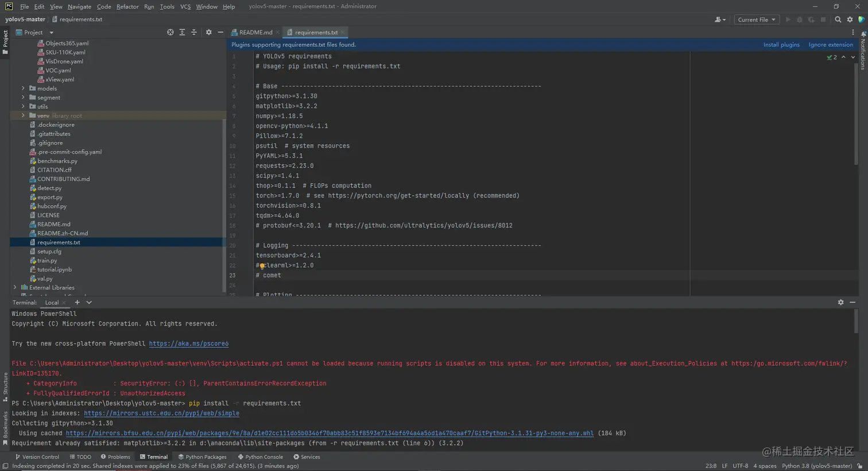The height and width of the screenshot is (471, 868).
Task: Click the yellow intention bulb on line 22
Action: tap(262, 265)
